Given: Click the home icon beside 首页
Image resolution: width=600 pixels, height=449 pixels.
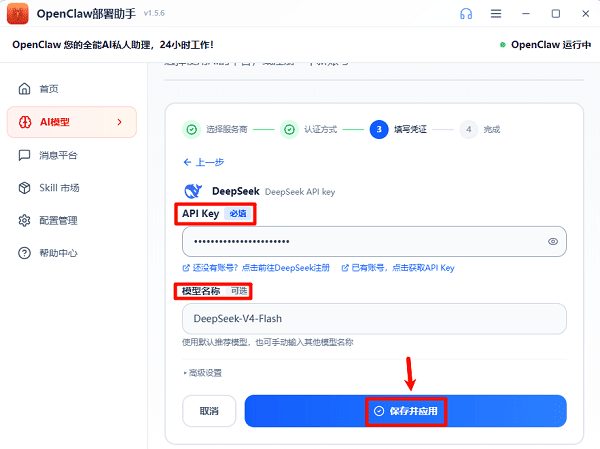Looking at the screenshot, I should click(24, 89).
